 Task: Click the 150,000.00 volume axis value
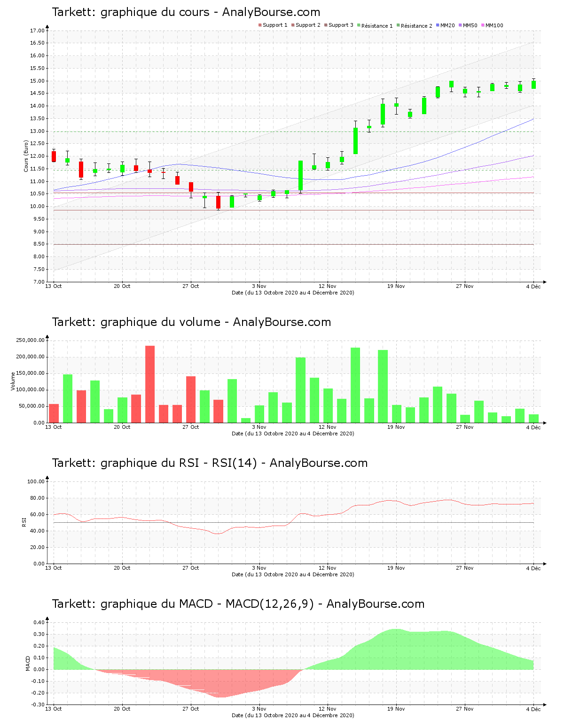click(x=30, y=373)
